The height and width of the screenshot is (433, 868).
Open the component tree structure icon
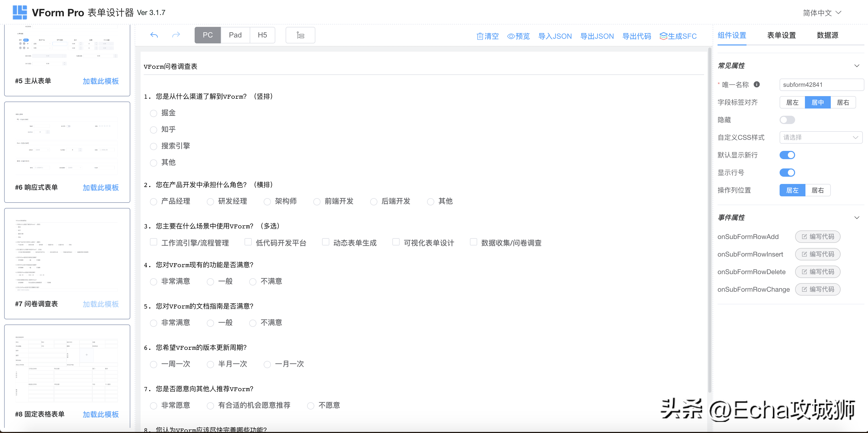coord(300,35)
